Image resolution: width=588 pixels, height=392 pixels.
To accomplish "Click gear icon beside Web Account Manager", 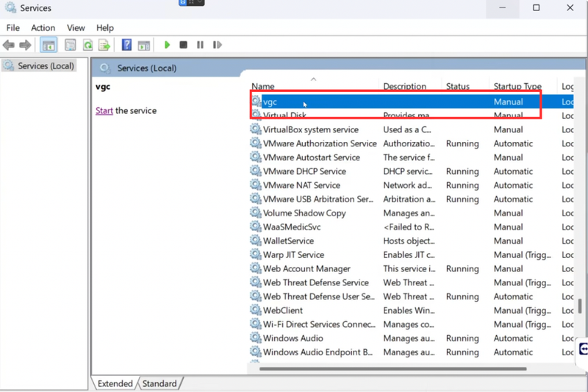I will 256,268.
